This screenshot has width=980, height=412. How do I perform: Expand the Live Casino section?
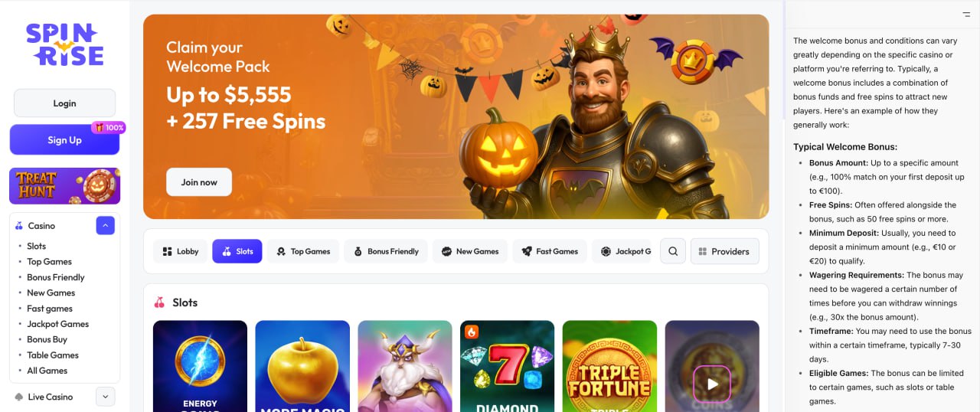[x=106, y=397]
